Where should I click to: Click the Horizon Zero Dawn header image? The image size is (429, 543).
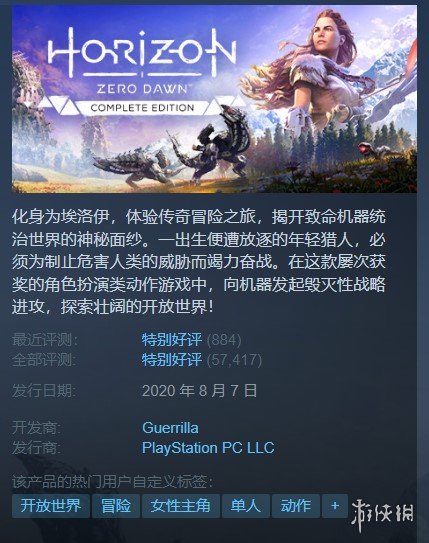click(214, 99)
